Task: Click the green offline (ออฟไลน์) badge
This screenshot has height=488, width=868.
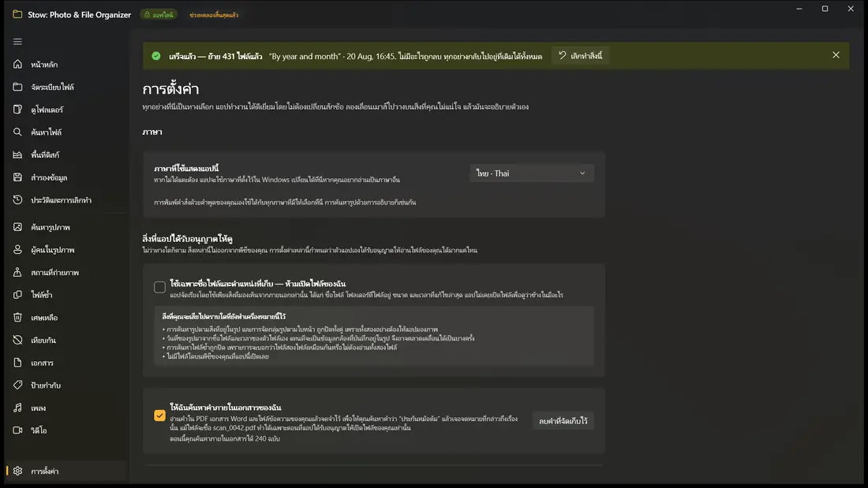Action: point(159,15)
